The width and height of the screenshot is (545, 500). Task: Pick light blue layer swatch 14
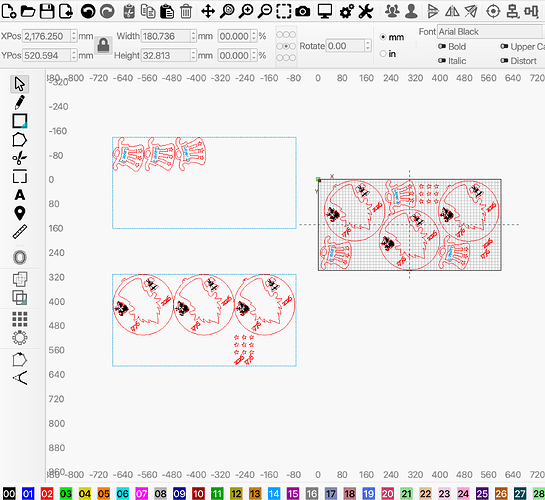274,493
